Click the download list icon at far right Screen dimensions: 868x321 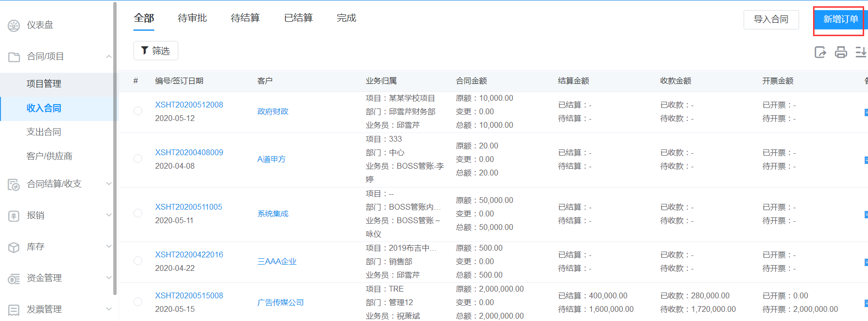pos(861,52)
